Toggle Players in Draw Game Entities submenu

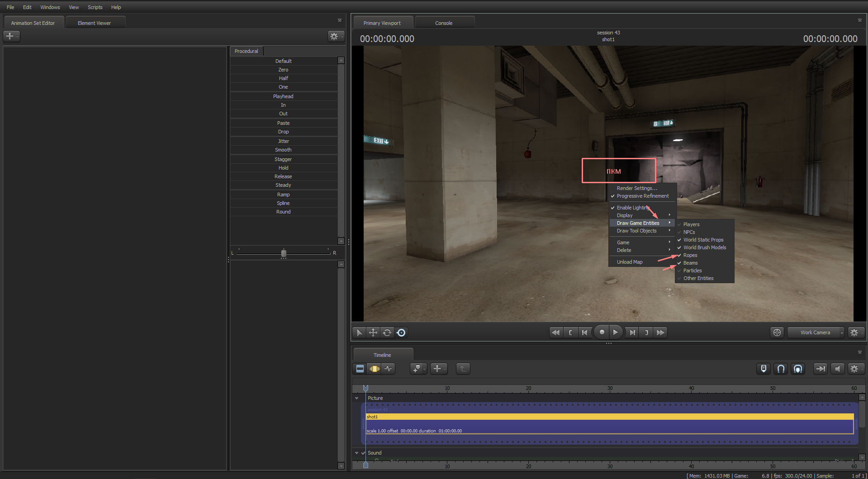[704, 224]
